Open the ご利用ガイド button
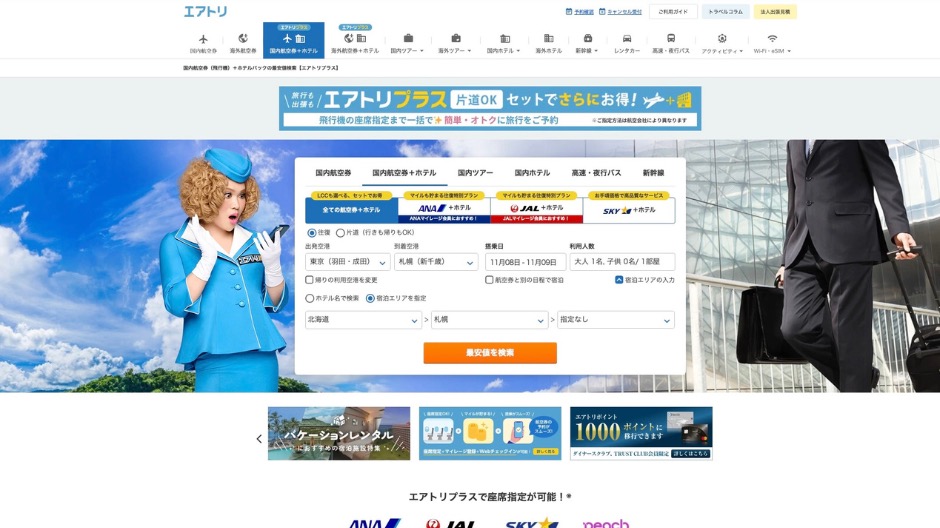The width and height of the screenshot is (940, 528). pos(673,12)
